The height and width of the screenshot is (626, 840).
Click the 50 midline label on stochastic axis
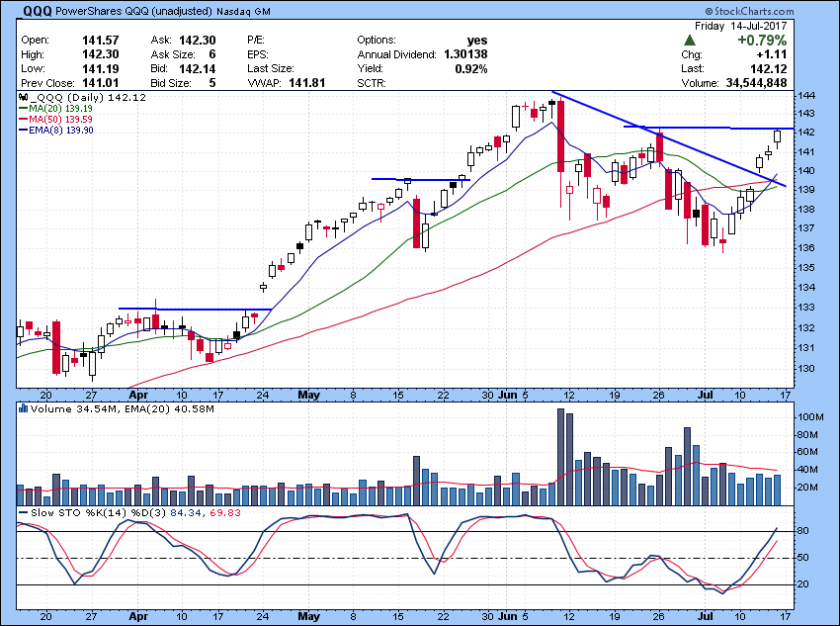point(803,558)
